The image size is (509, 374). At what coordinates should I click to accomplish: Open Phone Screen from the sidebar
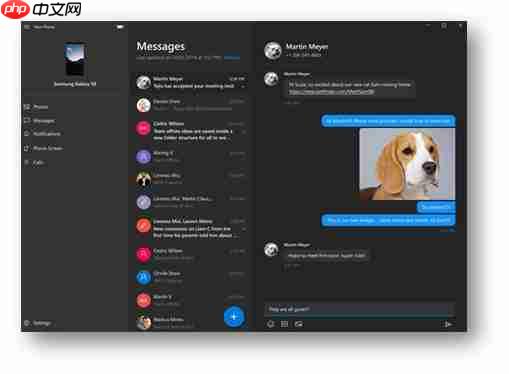click(43, 148)
